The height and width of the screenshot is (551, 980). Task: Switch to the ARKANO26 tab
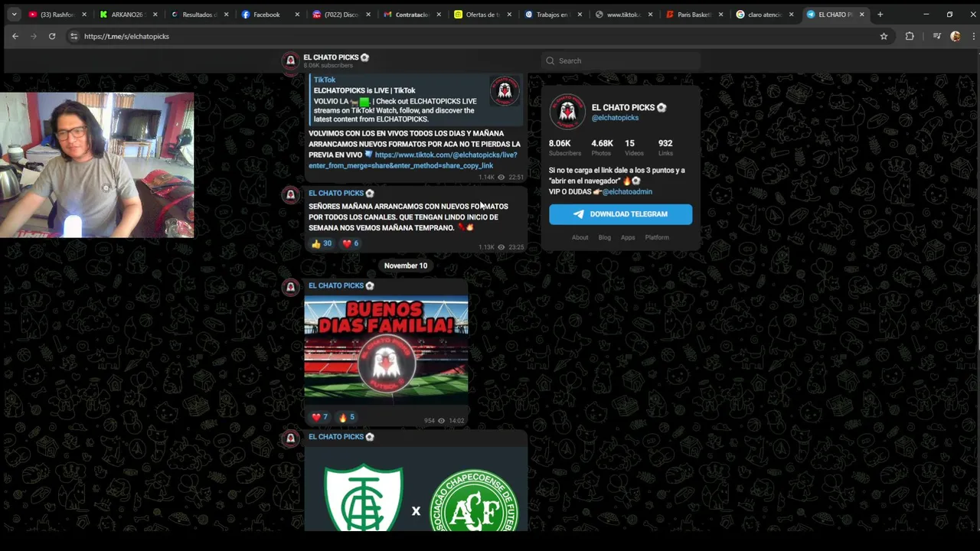[126, 15]
